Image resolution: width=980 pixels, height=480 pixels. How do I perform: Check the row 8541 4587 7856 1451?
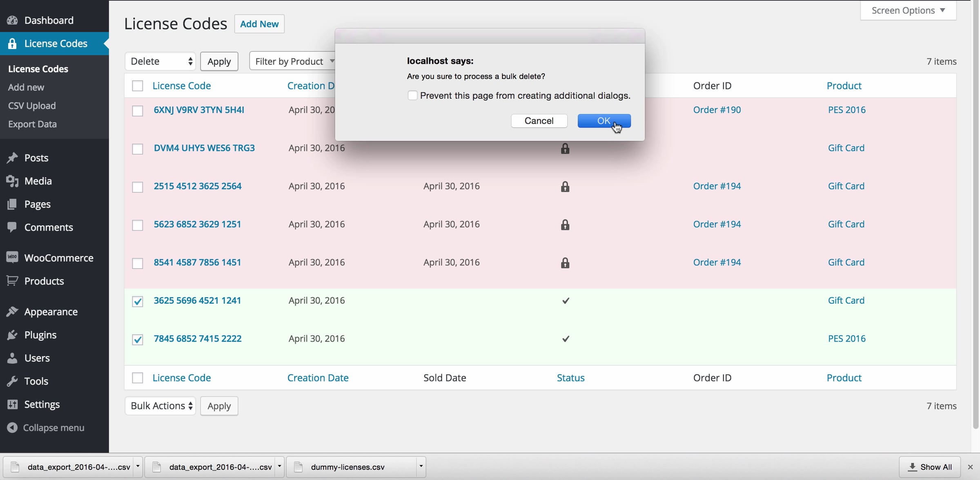point(138,263)
